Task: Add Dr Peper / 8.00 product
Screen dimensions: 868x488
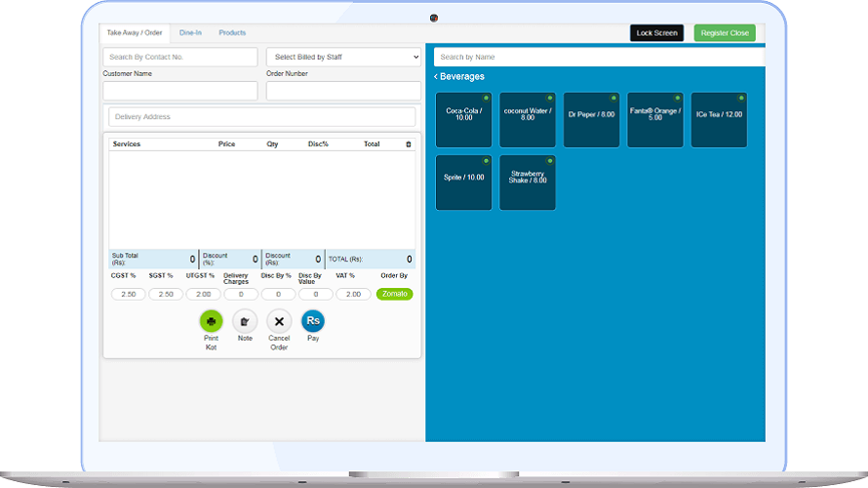Action: [x=591, y=120]
